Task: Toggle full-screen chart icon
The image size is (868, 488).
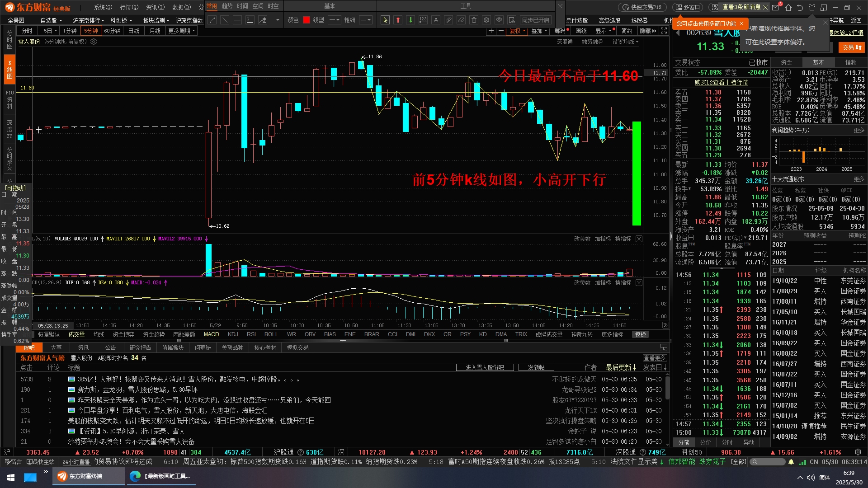Action: click(664, 31)
